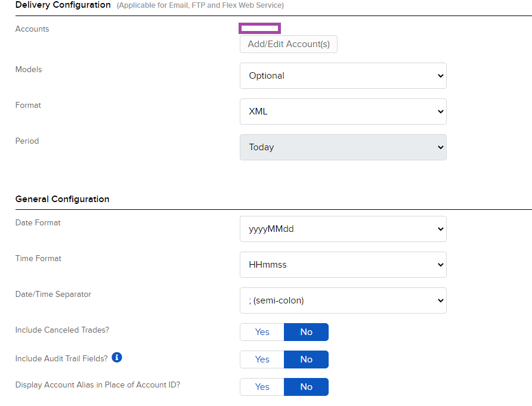Viewport: 532px width, 406px height.
Task: Click the Audit Trail Fields info icon
Action: tap(117, 358)
